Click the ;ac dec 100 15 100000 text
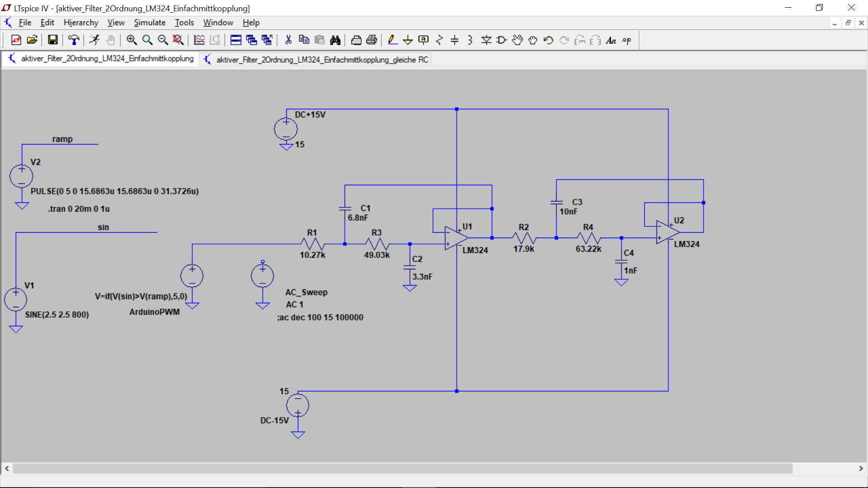 pyautogui.click(x=321, y=317)
